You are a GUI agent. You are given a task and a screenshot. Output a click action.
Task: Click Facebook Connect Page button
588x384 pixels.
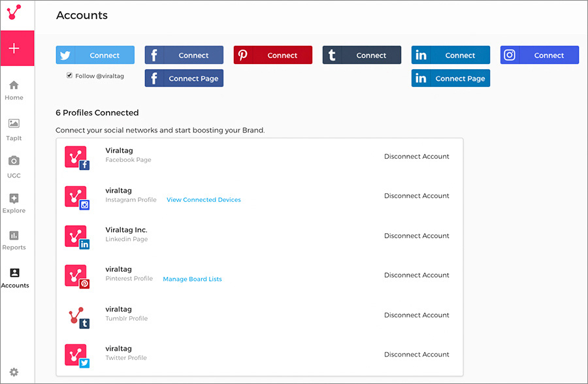coord(184,78)
